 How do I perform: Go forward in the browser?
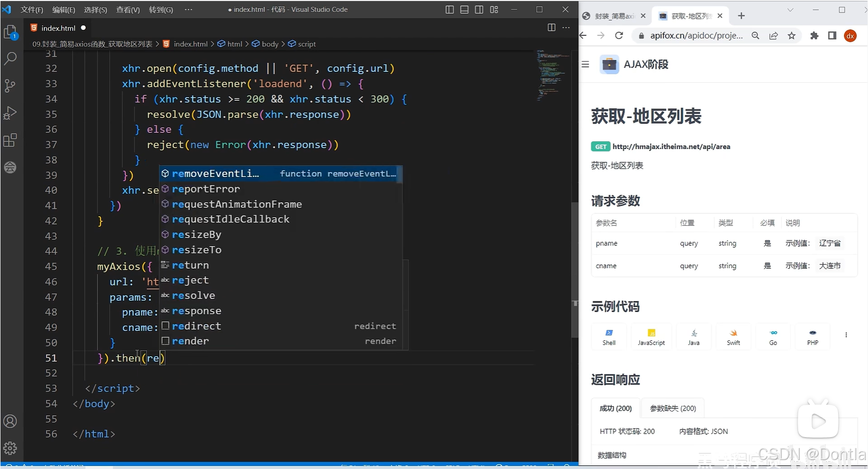[601, 35]
